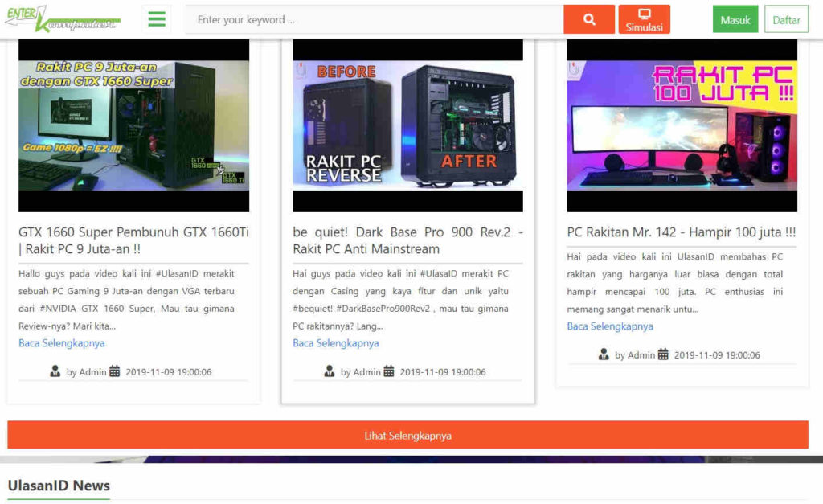Open the Rakit PC Reverse video thumbnail
Image resolution: width=823 pixels, height=504 pixels.
(x=407, y=125)
